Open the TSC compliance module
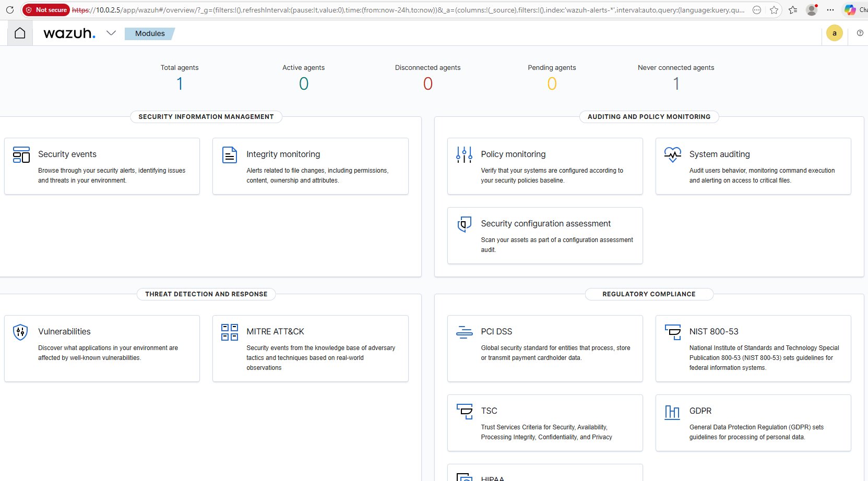The image size is (868, 481). tap(489, 411)
